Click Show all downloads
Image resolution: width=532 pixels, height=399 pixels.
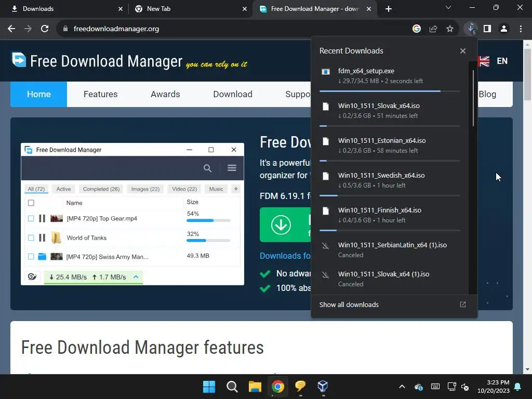click(349, 304)
